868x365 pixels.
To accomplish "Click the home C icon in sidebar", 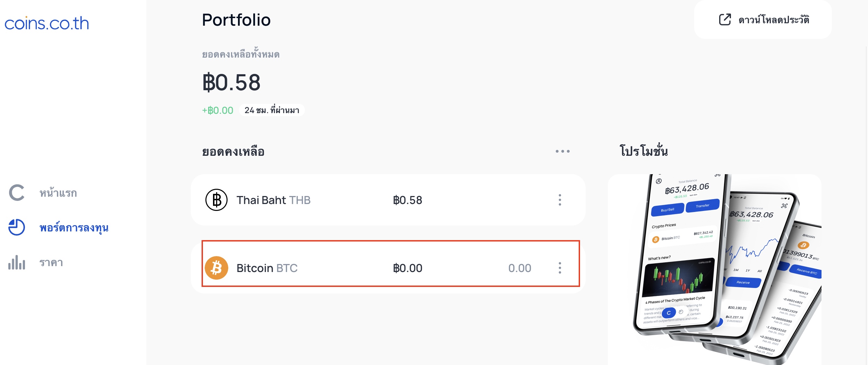I will [17, 193].
